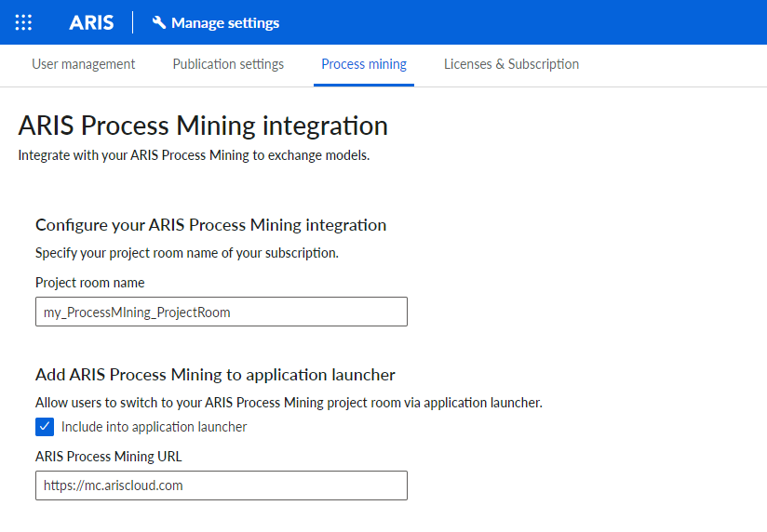Click the wrench icon beside Manage settings
This screenshot has width=767, height=532.
pos(158,22)
